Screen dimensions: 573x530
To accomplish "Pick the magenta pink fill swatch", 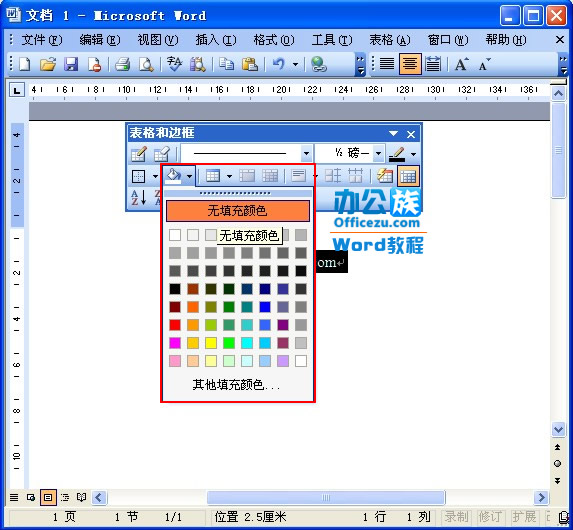I will point(175,343).
